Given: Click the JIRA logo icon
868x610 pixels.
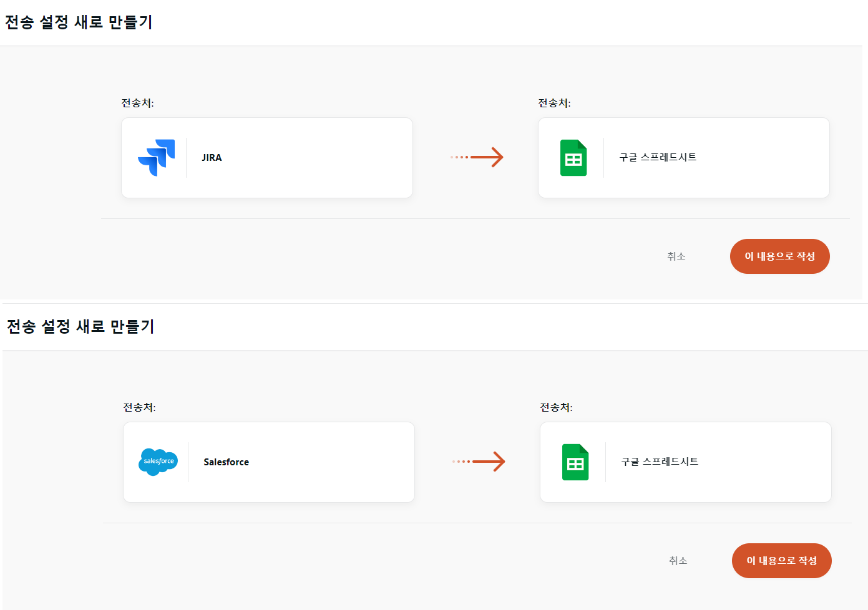Looking at the screenshot, I should tap(156, 158).
